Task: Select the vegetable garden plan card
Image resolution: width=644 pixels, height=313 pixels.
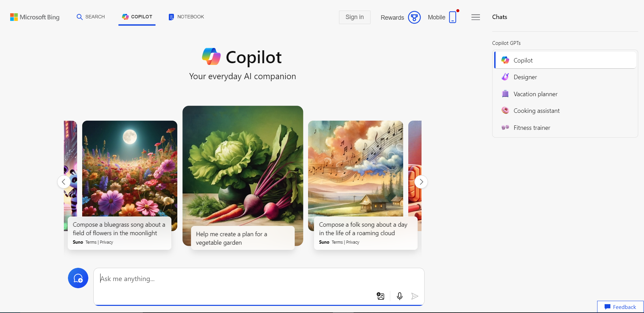Action: [x=243, y=177]
